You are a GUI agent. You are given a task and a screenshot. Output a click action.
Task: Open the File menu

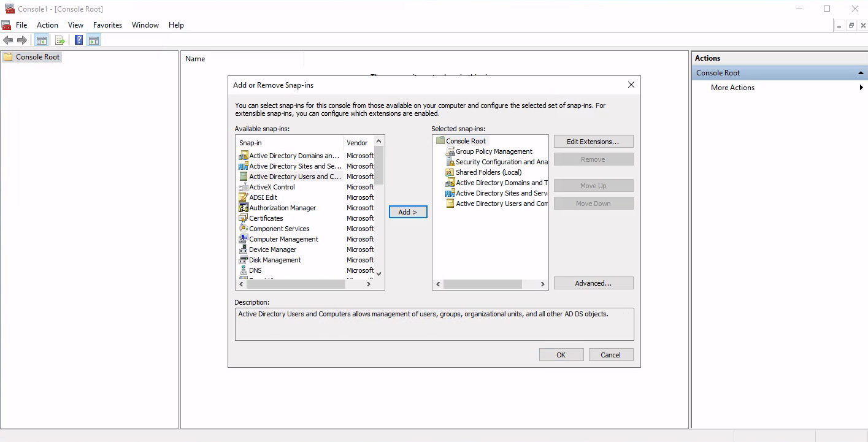pos(21,25)
